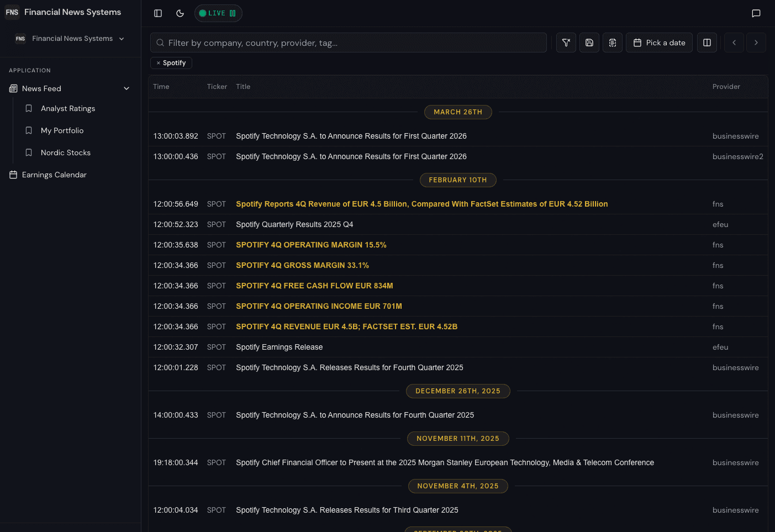
Task: Remove the Spotify filter chip
Action: [159, 62]
